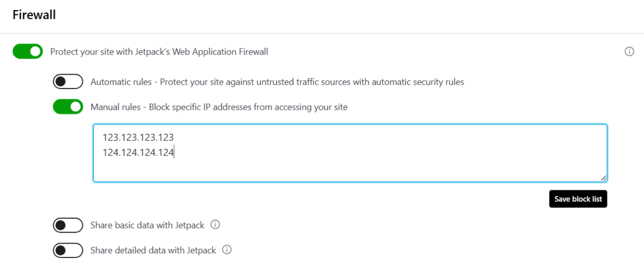Image resolution: width=644 pixels, height=272 pixels.
Task: Place cursor on the 123.123.123.123 line
Action: [x=138, y=138]
